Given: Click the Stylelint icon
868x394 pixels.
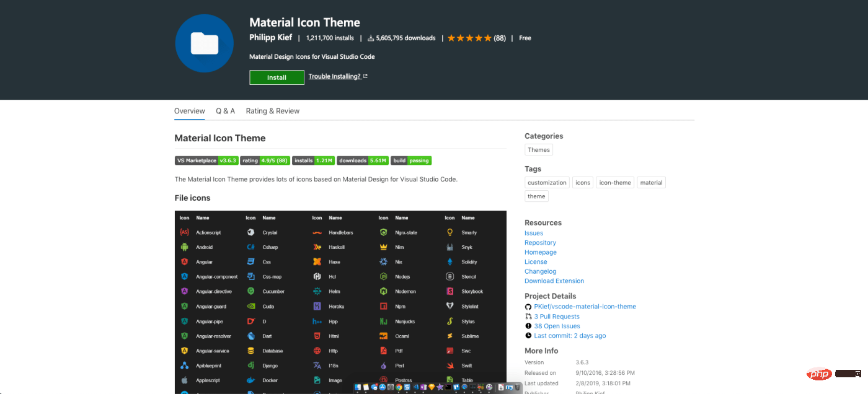Looking at the screenshot, I should (x=449, y=306).
